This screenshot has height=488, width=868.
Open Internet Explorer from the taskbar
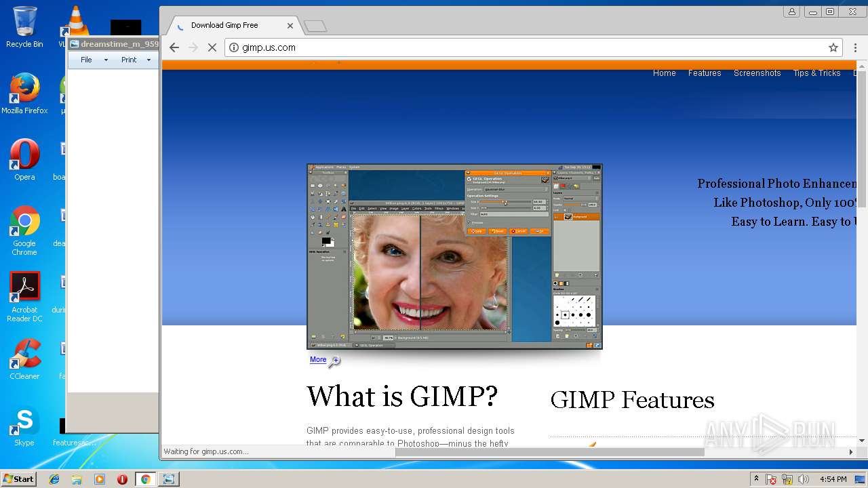[x=54, y=479]
